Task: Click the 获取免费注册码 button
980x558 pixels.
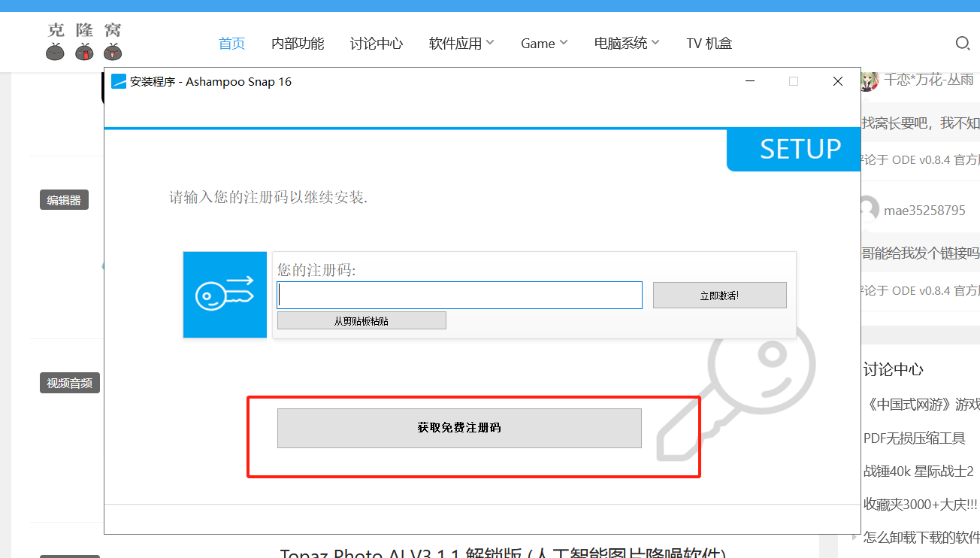Action: click(x=459, y=428)
